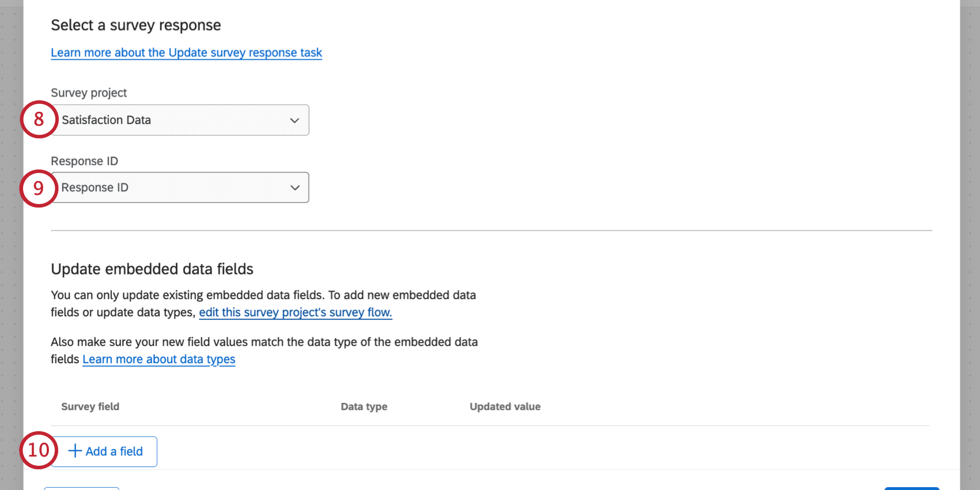Select "Satisfaction Data" in the Survey project field

click(x=179, y=120)
